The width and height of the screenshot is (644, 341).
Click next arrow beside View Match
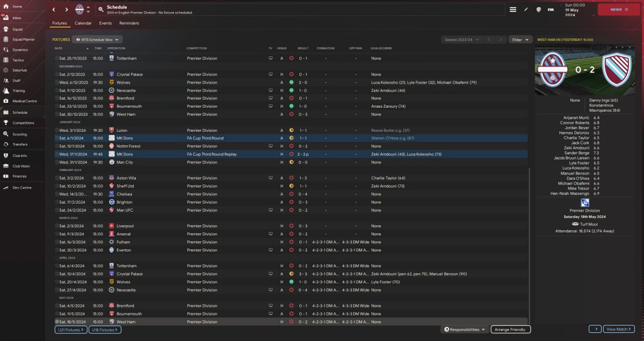(x=595, y=329)
